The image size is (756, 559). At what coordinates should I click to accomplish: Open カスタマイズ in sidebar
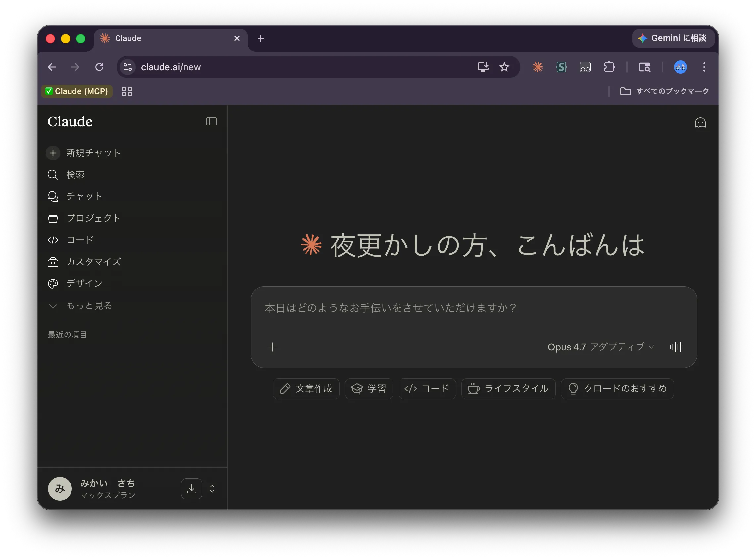point(84,262)
